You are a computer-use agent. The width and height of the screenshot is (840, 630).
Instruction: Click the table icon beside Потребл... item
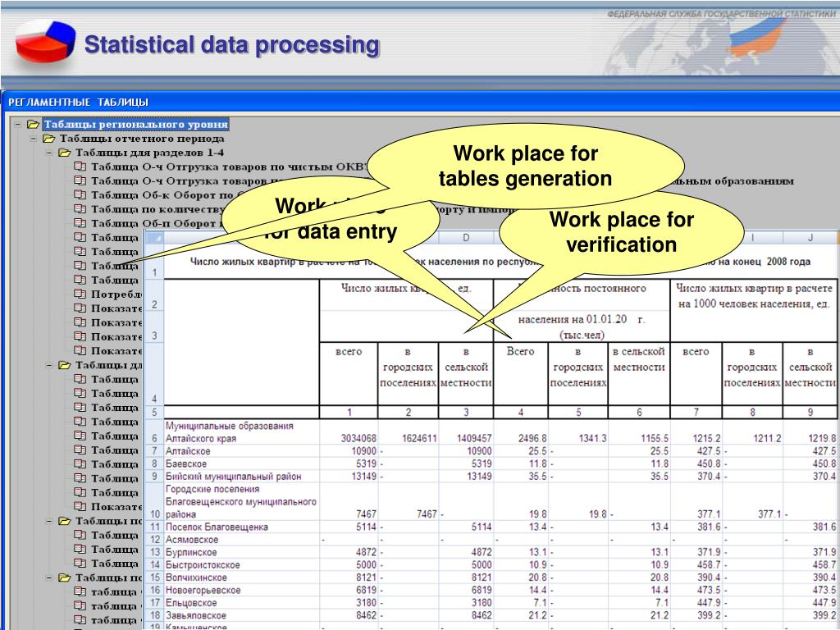pyautogui.click(x=80, y=293)
